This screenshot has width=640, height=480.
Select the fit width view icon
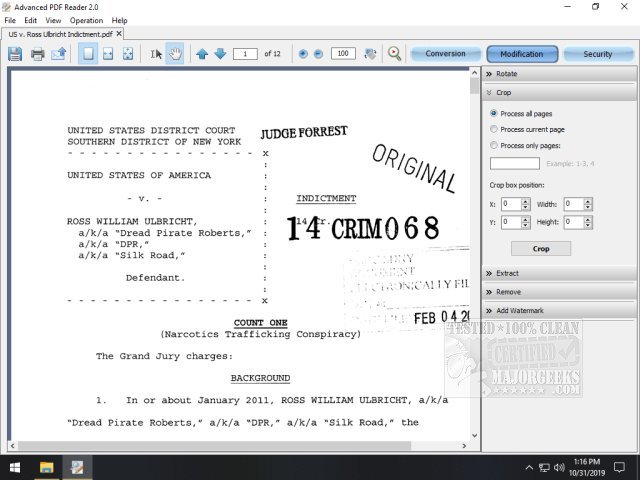click(108, 54)
